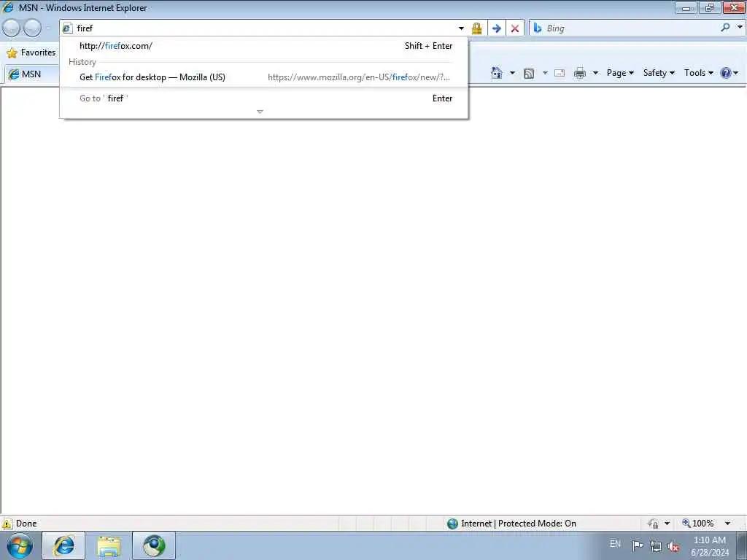
Task: Click the address bar text field
Action: pyautogui.click(x=264, y=28)
